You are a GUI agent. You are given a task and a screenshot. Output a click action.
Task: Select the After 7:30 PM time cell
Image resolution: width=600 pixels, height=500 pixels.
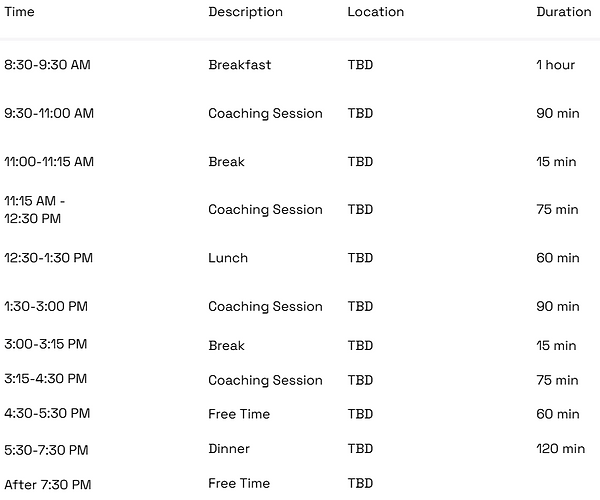(x=48, y=485)
